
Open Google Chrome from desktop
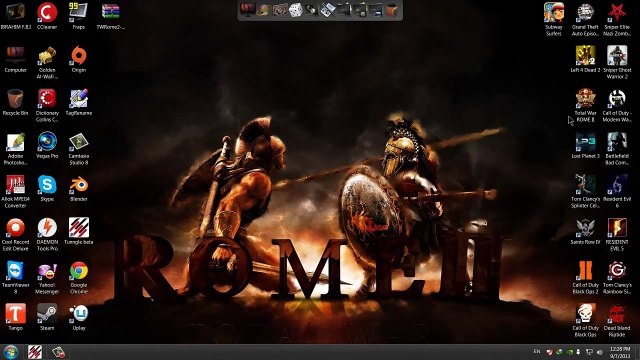click(x=79, y=278)
